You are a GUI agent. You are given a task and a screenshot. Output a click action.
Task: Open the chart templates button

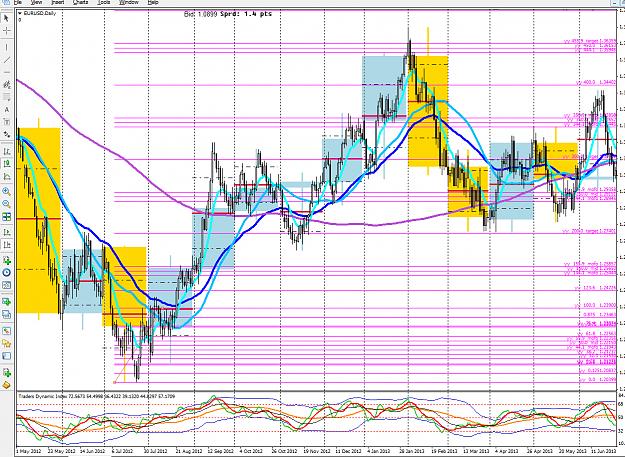coord(6,285)
